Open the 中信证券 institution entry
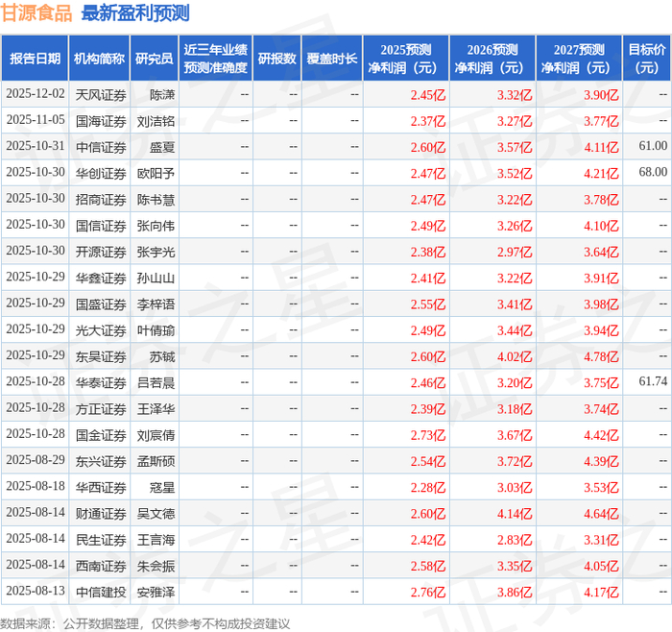Image resolution: width=672 pixels, height=632 pixels. pyautogui.click(x=101, y=147)
